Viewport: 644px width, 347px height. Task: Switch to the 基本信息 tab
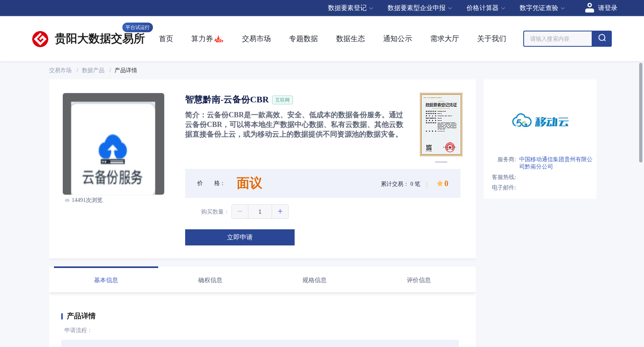click(106, 280)
